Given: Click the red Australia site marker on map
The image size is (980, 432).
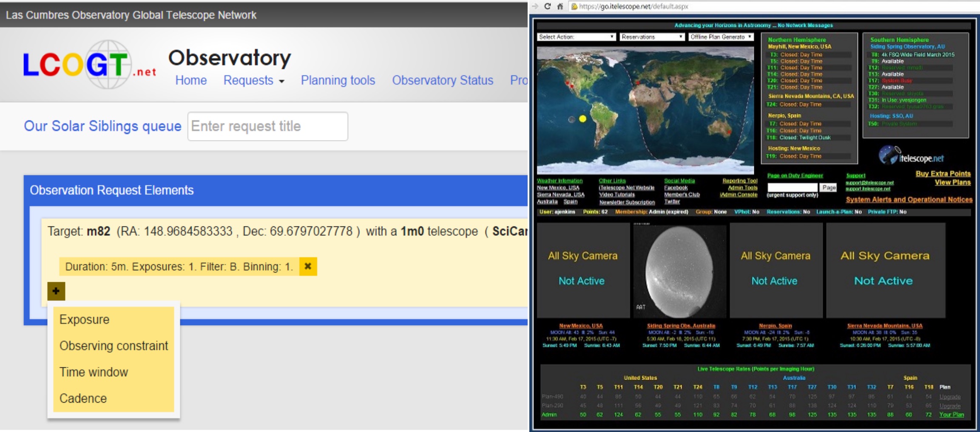Looking at the screenshot, I should click(x=729, y=132).
